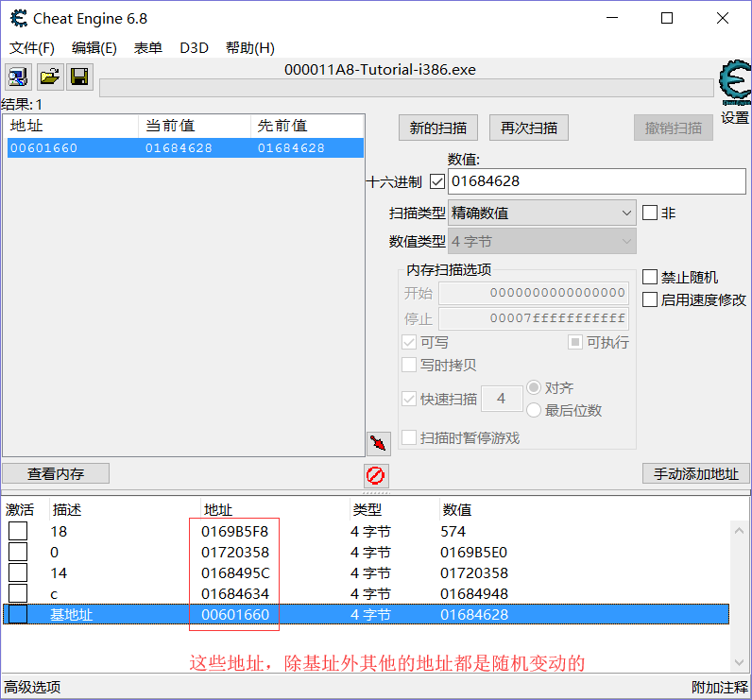Click the scan progress bar

406,88
